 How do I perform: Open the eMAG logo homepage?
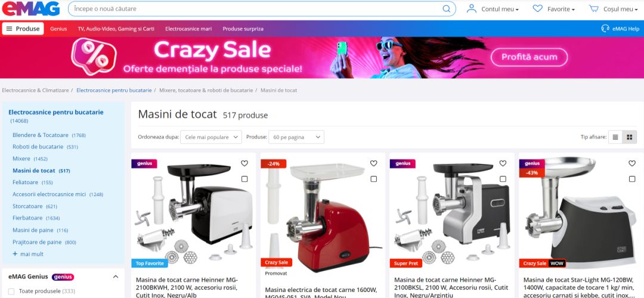(x=31, y=8)
